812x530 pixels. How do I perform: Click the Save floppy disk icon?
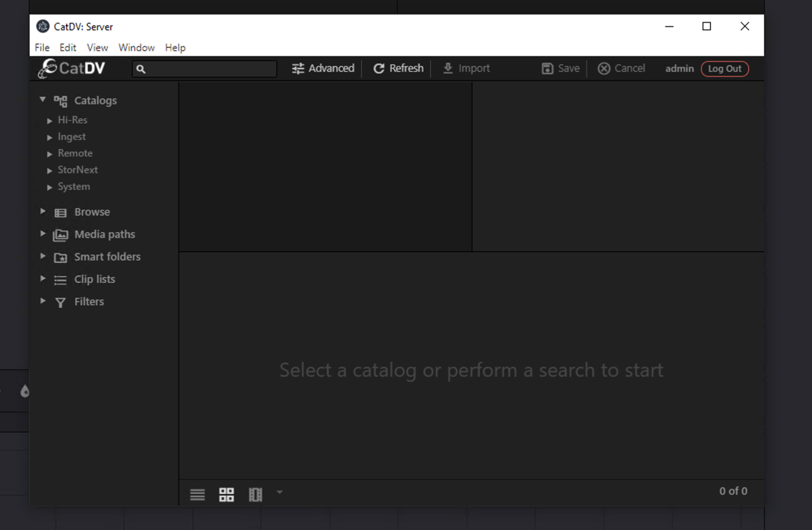pos(547,69)
